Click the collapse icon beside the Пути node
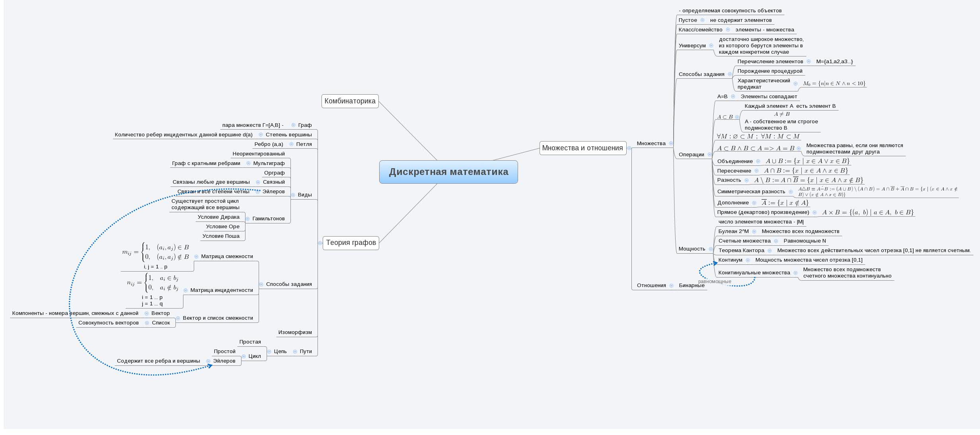 pos(294,351)
